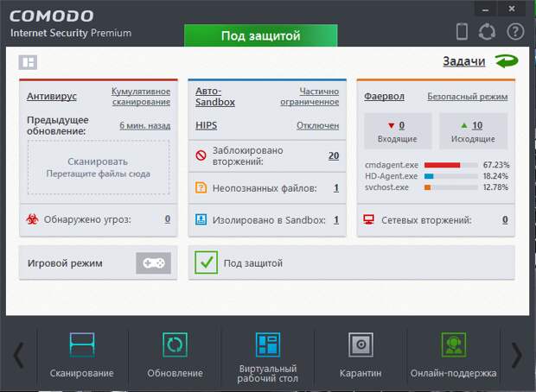Show previous bottom bar items with left arrow

(19, 356)
